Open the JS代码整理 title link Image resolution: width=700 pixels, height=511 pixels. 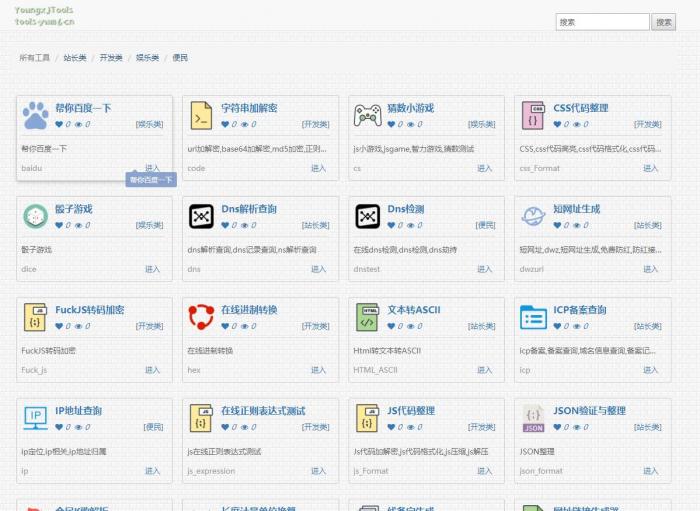pos(411,410)
